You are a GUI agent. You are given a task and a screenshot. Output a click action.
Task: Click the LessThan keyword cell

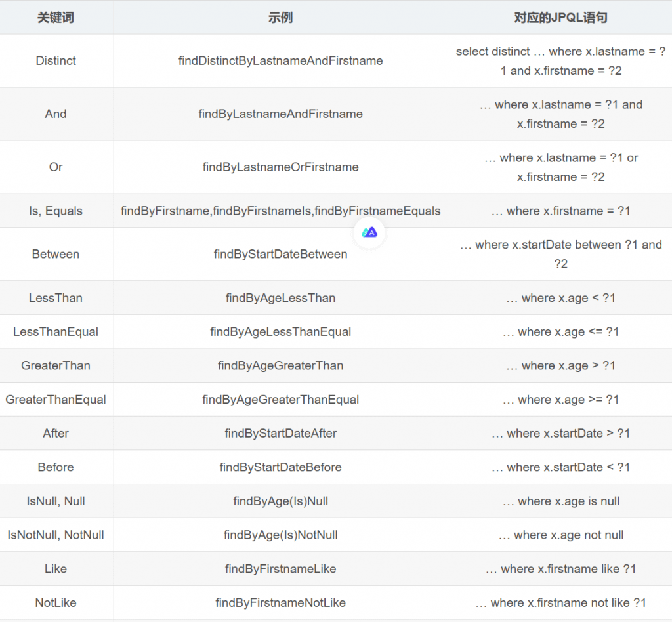click(x=56, y=298)
